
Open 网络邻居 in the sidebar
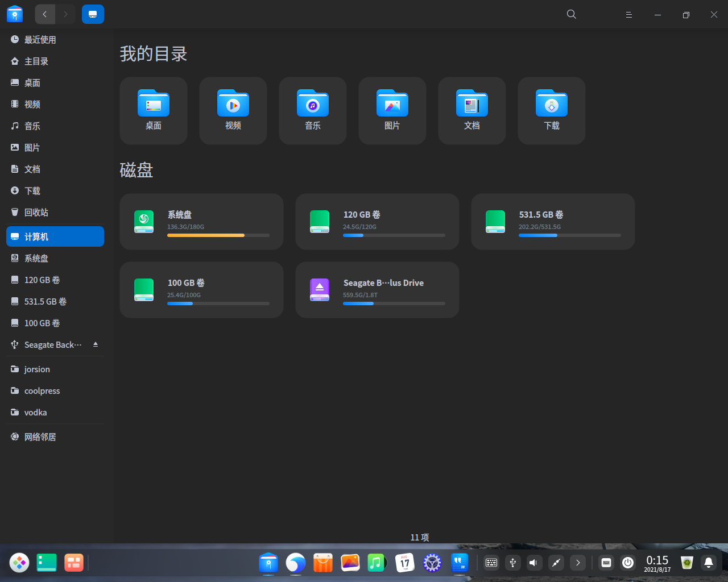tap(40, 437)
